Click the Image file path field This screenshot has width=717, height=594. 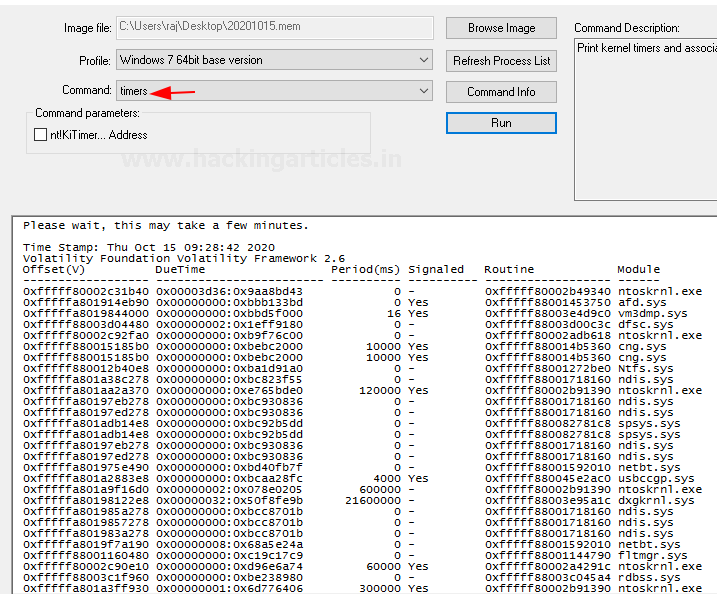[274, 28]
